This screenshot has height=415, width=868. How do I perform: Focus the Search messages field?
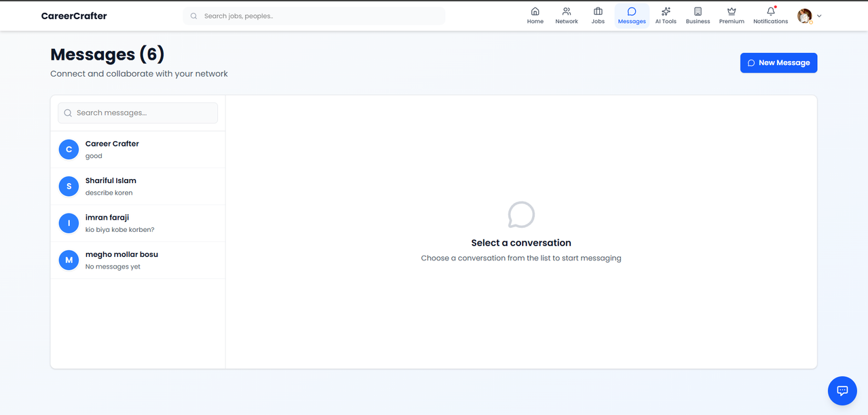pos(138,113)
